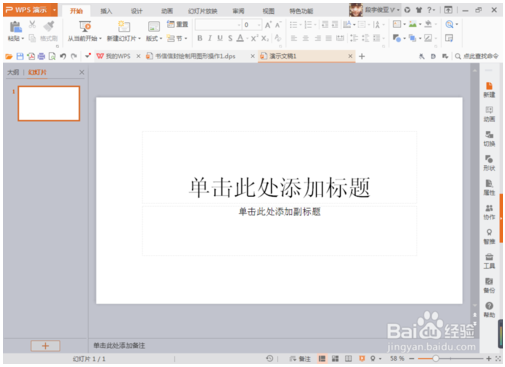Click the Copy icon below the scissors
505x367 pixels.
(x=32, y=38)
